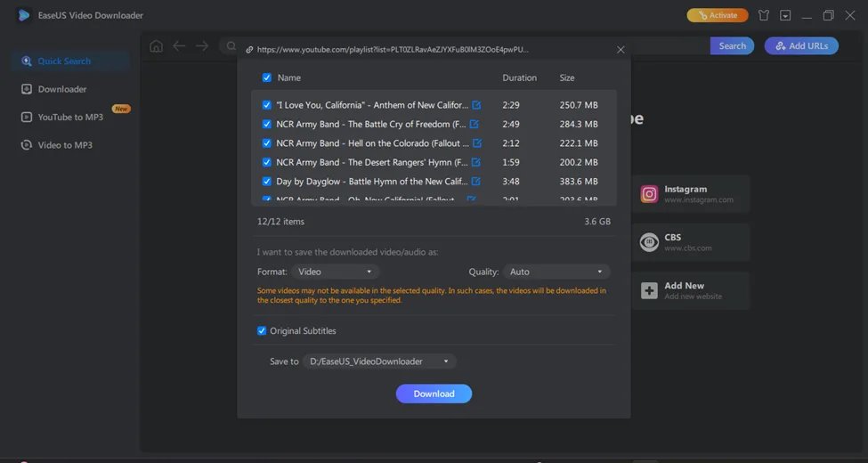Click the magnifier icon in the search field

pyautogui.click(x=231, y=46)
